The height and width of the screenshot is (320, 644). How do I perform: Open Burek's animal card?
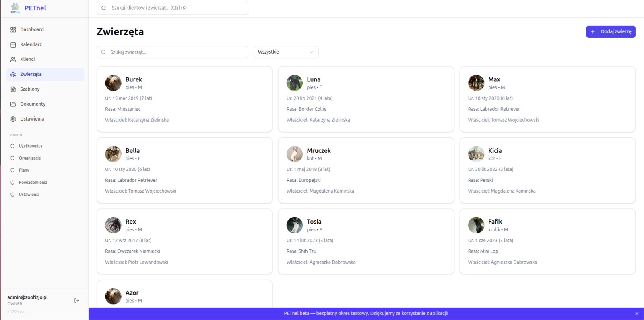(x=185, y=99)
